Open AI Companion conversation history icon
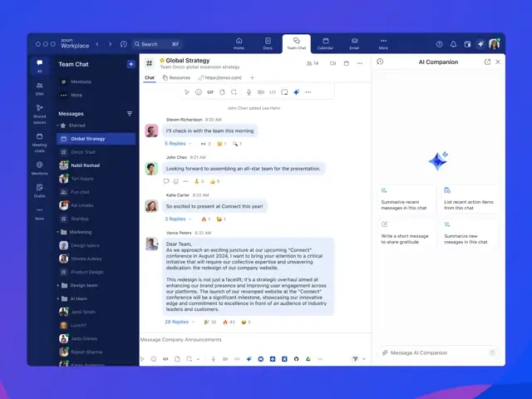 pos(380,62)
